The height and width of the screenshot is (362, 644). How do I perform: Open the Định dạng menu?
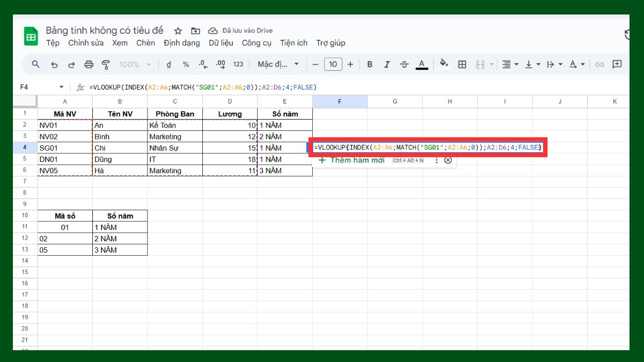point(182,43)
